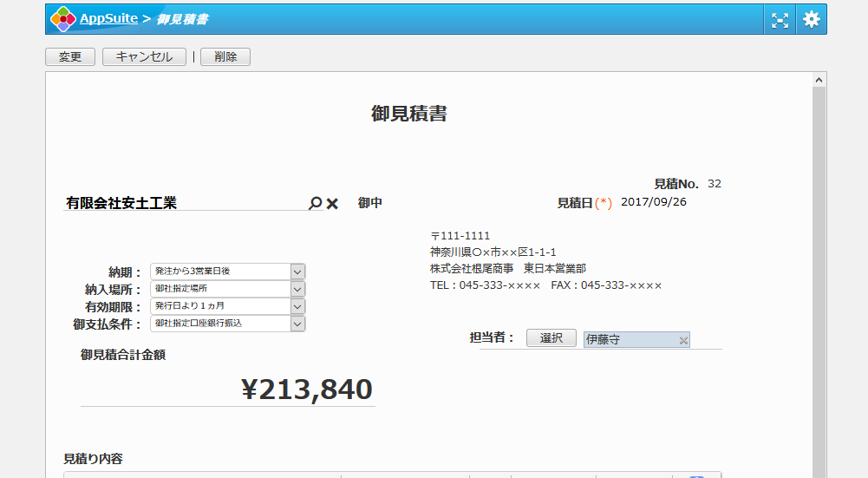Click the vertical scrollbar track
Screen dimensions: 868x478
click(819, 278)
